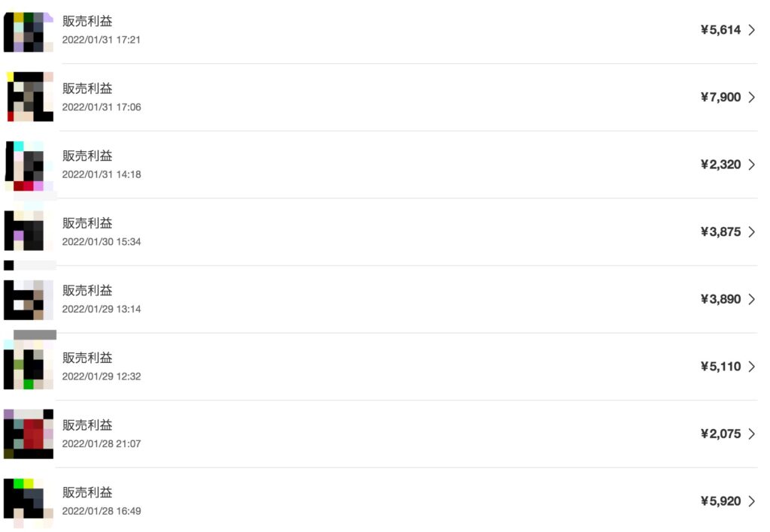This screenshot has height=532, width=770.
Task: Select the thumbnail for the ¥2,320 sale
Action: tap(29, 166)
